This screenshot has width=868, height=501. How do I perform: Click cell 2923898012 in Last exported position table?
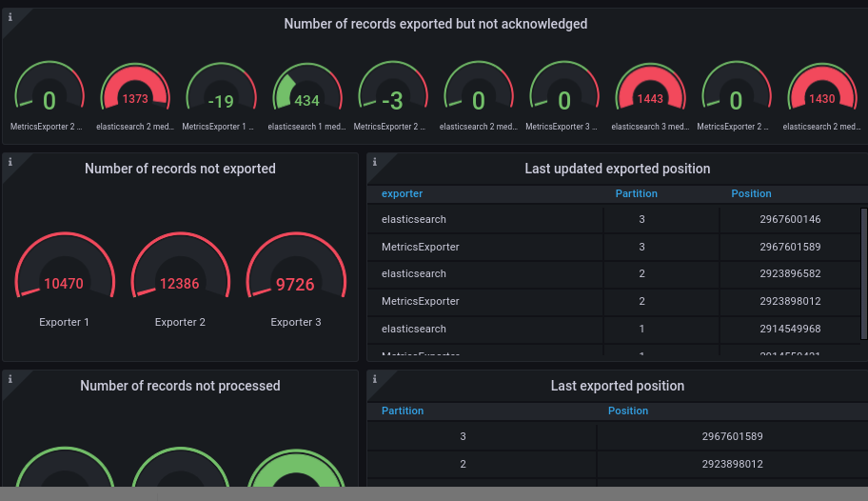(733, 465)
